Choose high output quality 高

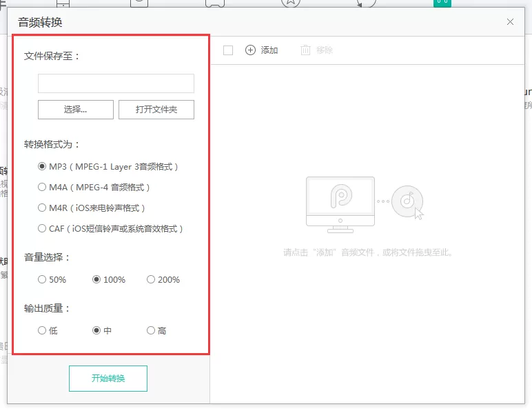pos(151,330)
